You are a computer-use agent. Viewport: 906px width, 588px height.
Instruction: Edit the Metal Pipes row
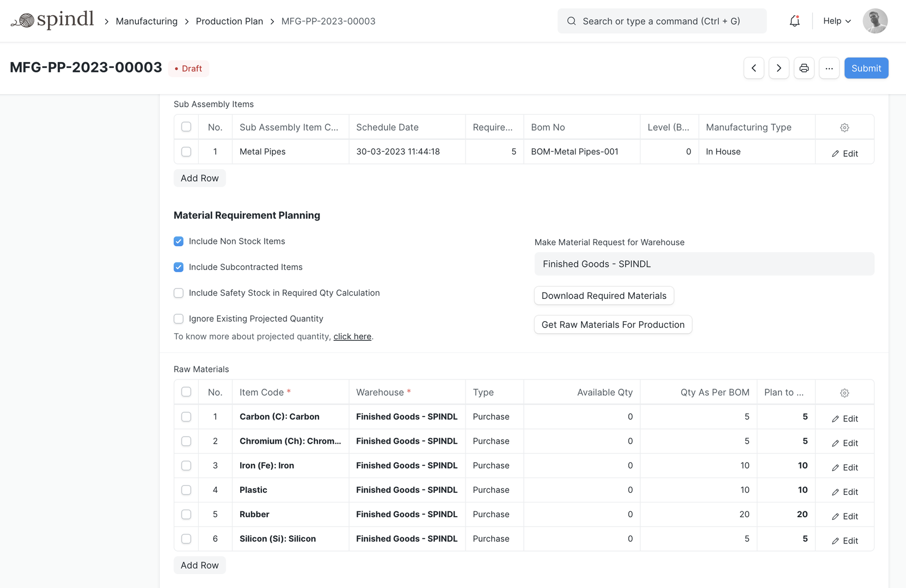point(844,154)
